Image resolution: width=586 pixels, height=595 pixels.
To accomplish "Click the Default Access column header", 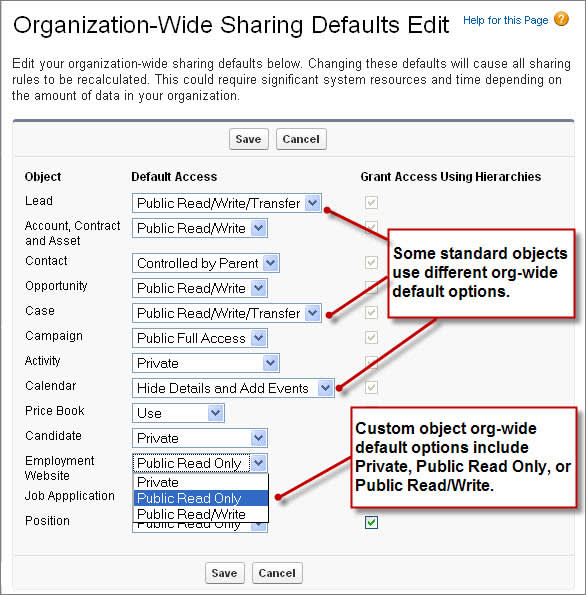I will pos(174,177).
